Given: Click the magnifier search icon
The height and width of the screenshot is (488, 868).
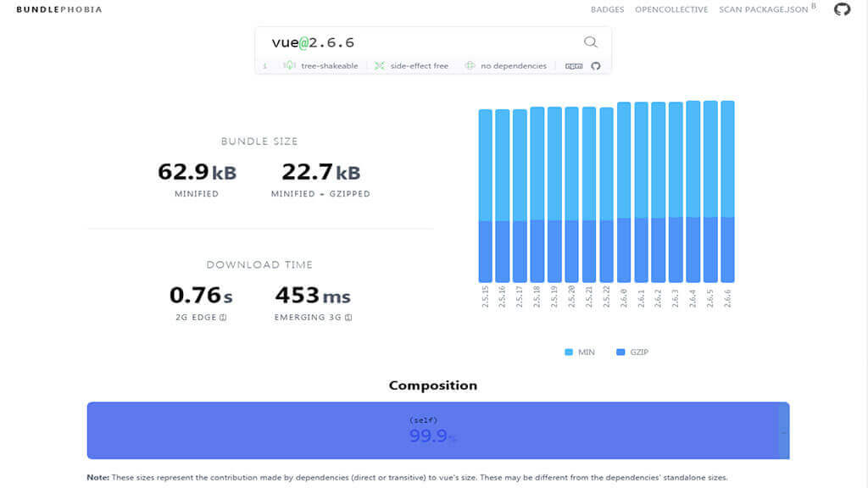Looking at the screenshot, I should [591, 42].
